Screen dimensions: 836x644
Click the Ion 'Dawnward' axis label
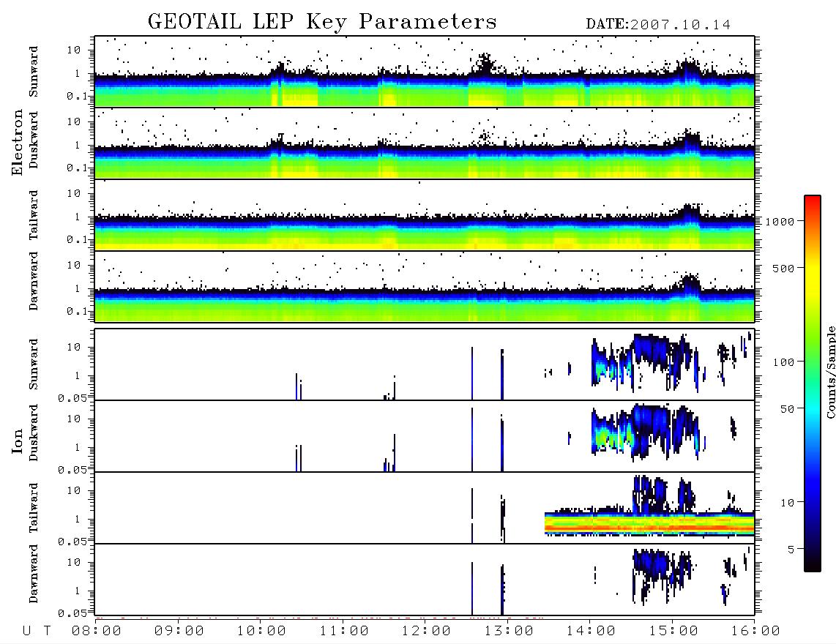[x=34, y=574]
